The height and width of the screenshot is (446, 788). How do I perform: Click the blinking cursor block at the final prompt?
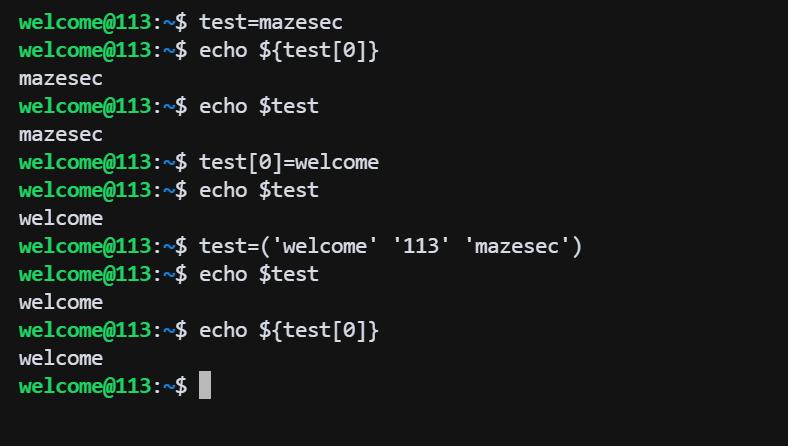pyautogui.click(x=205, y=385)
